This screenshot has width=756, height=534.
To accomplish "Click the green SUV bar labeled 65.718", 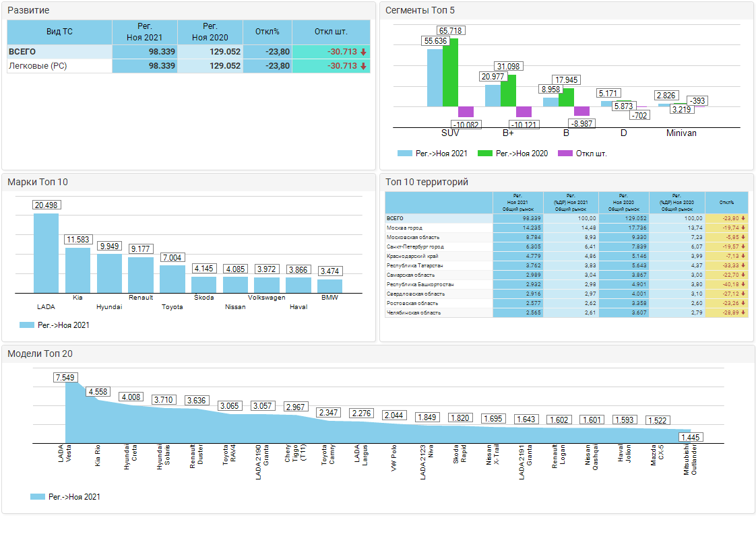I will (450, 72).
